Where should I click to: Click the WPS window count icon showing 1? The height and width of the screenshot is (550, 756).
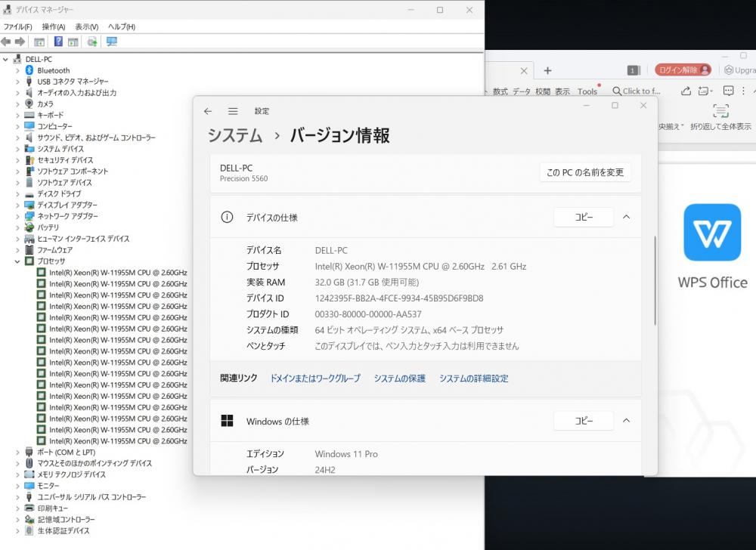click(633, 71)
